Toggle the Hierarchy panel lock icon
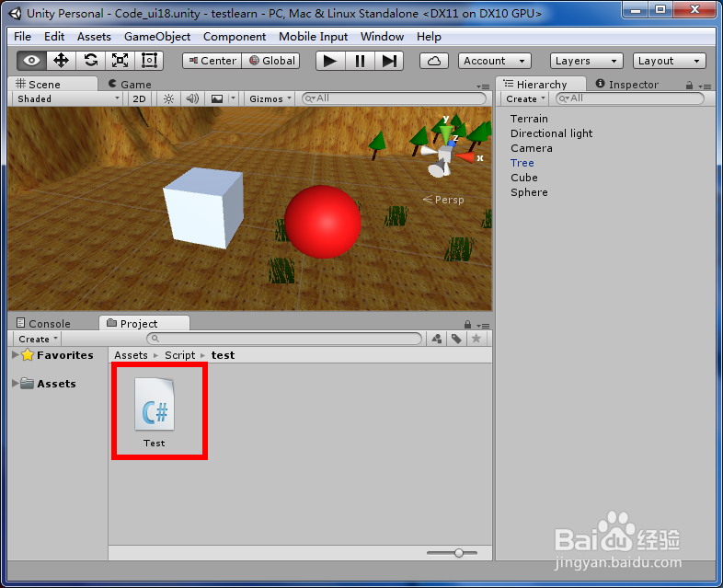 (x=689, y=85)
